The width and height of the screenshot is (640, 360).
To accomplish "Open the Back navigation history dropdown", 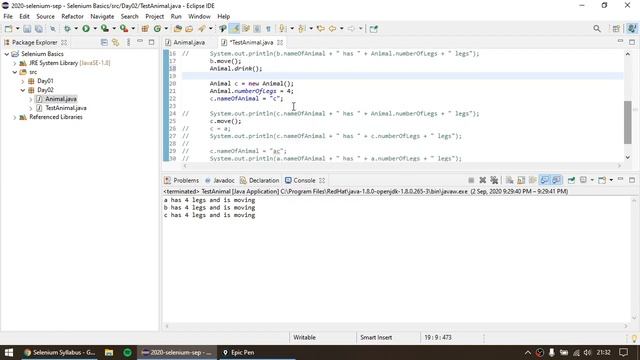I will [342, 29].
